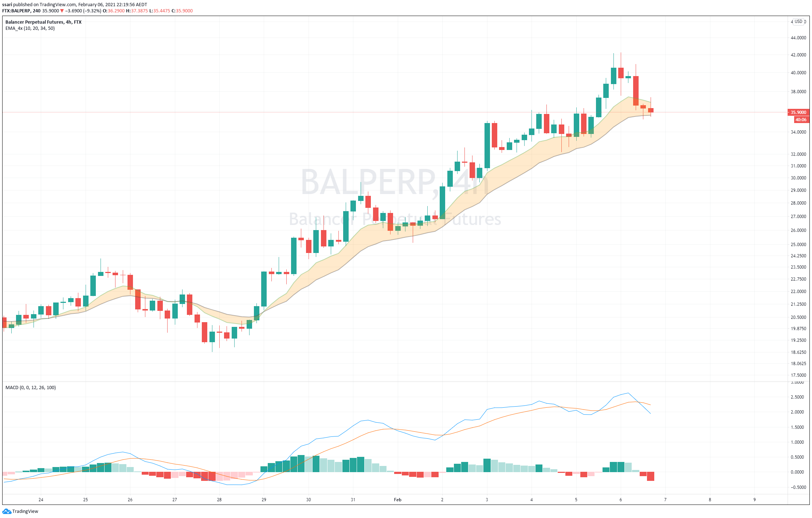Click the 0.5000 MACD axis label
Viewport: 812px width, 518px height.
[797, 457]
